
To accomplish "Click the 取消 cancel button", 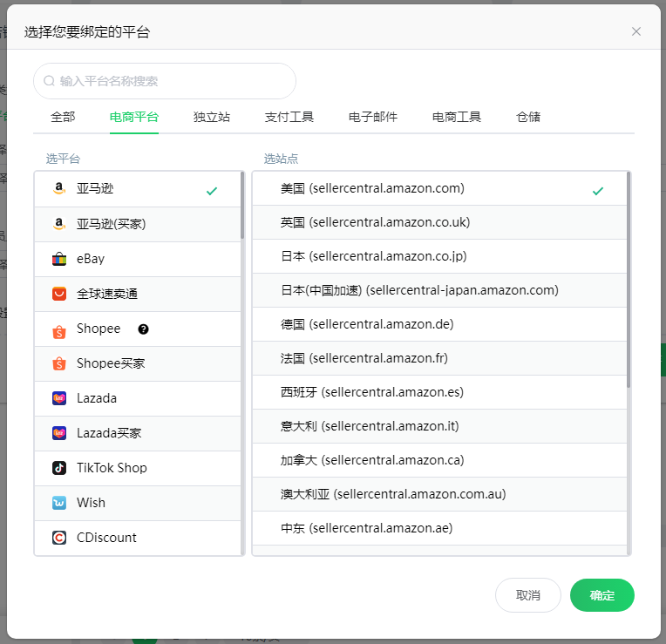I will pos(528,595).
